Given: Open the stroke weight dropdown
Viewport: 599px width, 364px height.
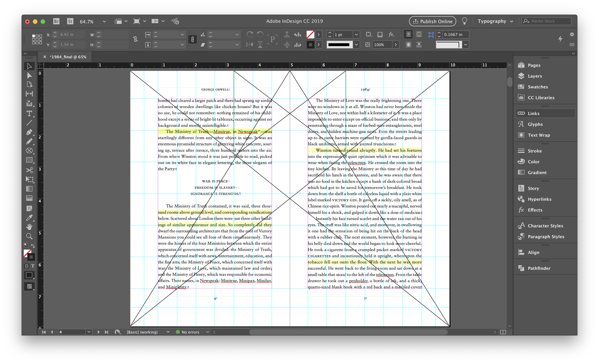Looking at the screenshot, I should pyautogui.click(x=356, y=35).
